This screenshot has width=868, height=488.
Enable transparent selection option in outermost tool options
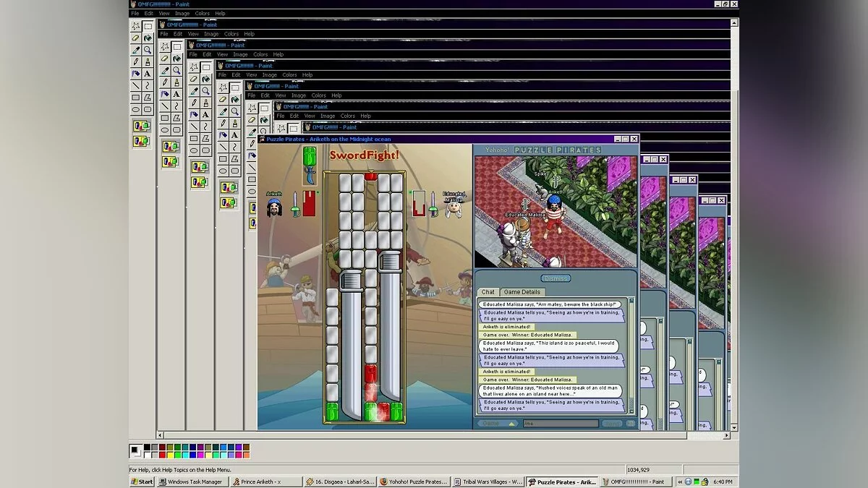point(141,141)
